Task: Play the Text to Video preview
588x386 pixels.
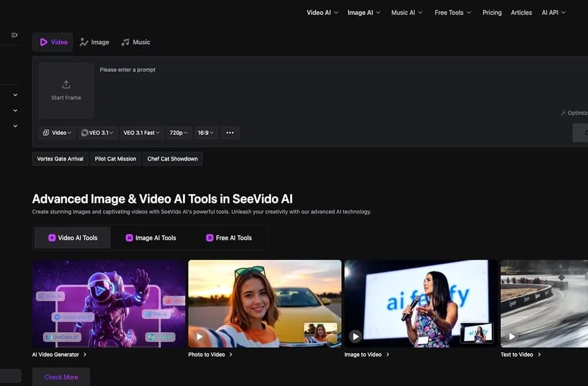Action: (x=512, y=336)
